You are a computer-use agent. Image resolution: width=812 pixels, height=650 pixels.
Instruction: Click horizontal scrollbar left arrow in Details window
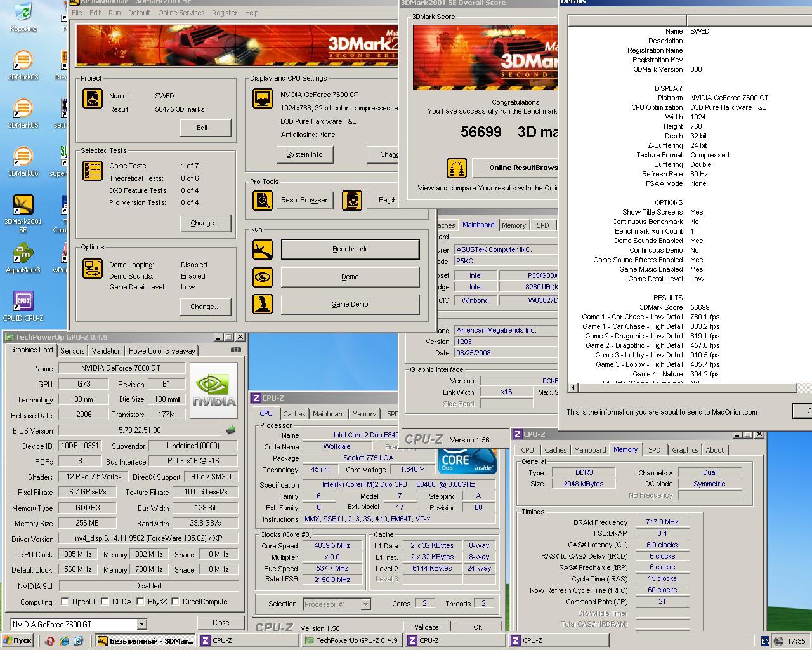[573, 387]
